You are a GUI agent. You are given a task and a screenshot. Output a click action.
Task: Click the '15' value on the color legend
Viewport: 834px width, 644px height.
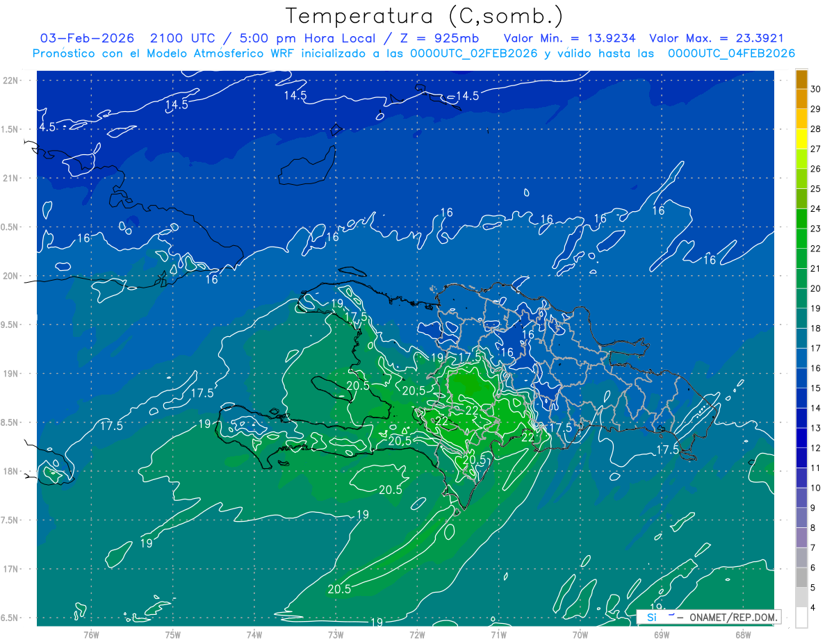[816, 388]
